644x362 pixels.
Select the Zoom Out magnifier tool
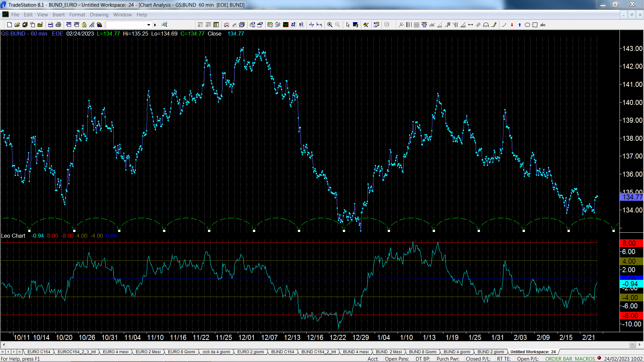click(337, 25)
